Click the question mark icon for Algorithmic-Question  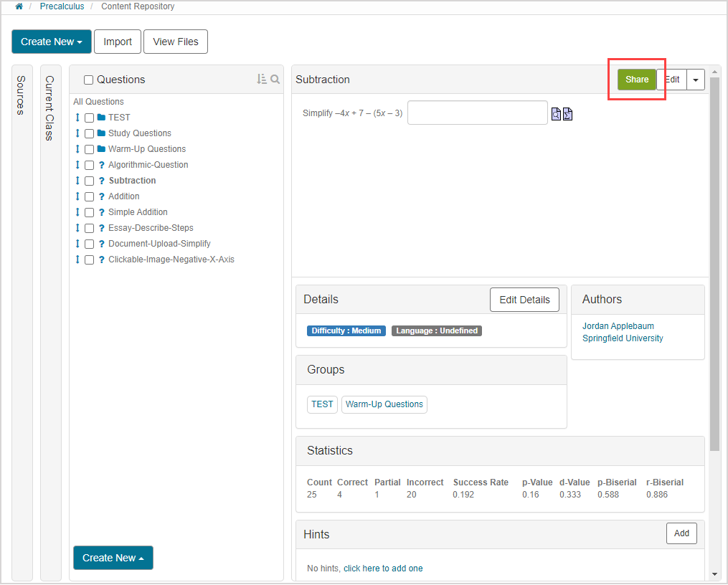click(101, 165)
